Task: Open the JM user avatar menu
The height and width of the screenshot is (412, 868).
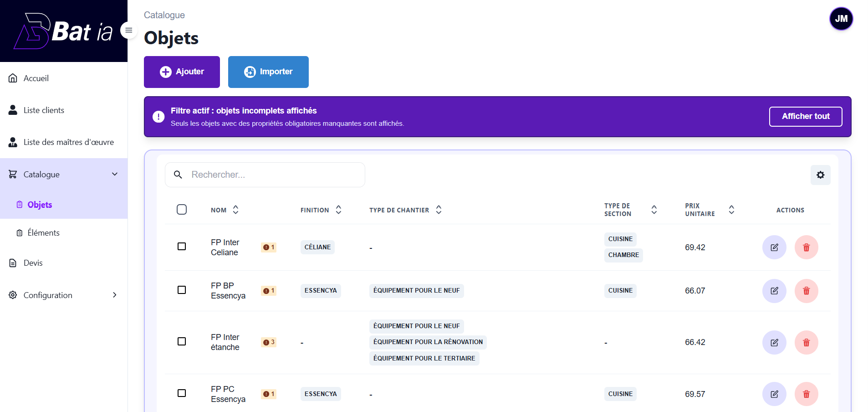Action: (x=841, y=19)
